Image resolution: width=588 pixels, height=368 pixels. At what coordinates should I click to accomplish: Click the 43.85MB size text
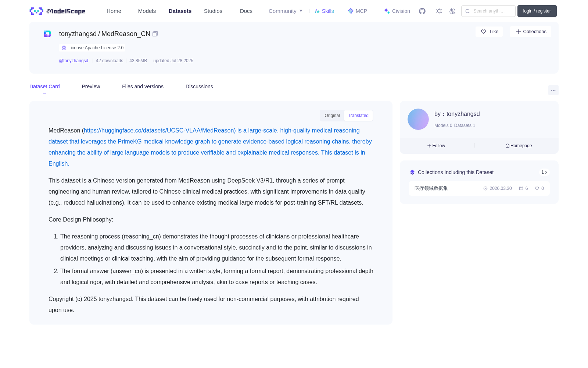(138, 61)
